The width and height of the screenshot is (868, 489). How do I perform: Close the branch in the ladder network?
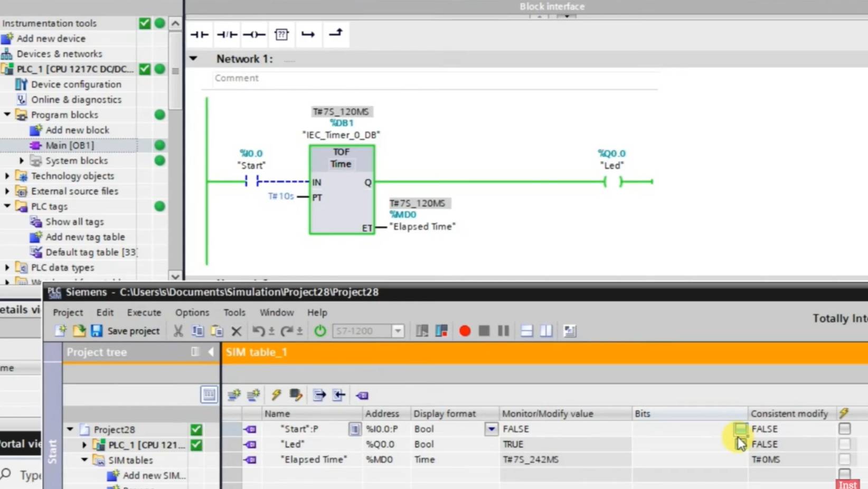click(336, 35)
